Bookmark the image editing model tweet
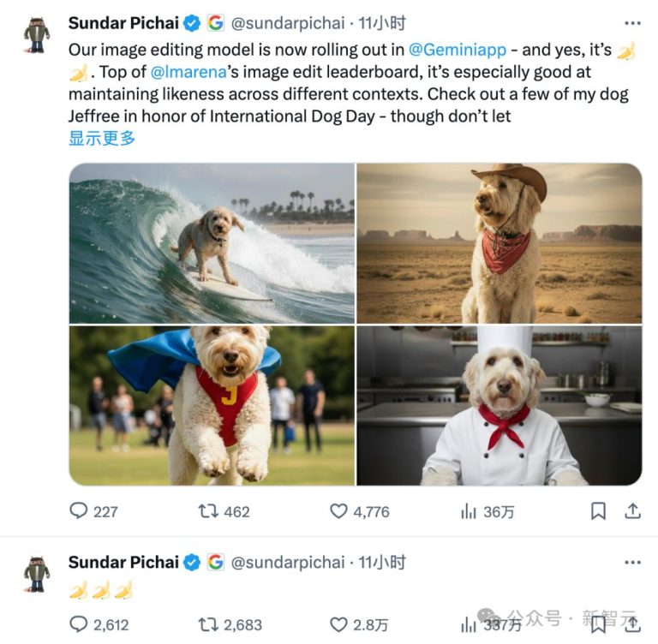Image resolution: width=658 pixels, height=644 pixels. pyautogui.click(x=598, y=511)
